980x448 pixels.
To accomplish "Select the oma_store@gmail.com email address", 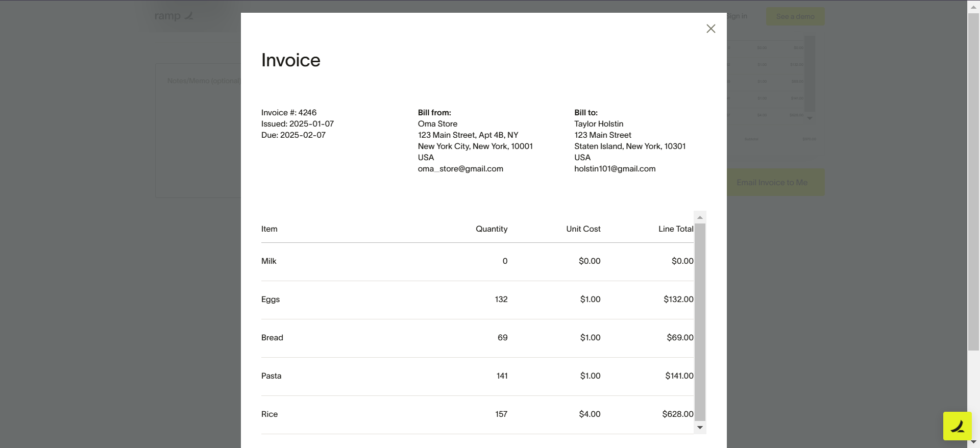I will [x=460, y=169].
